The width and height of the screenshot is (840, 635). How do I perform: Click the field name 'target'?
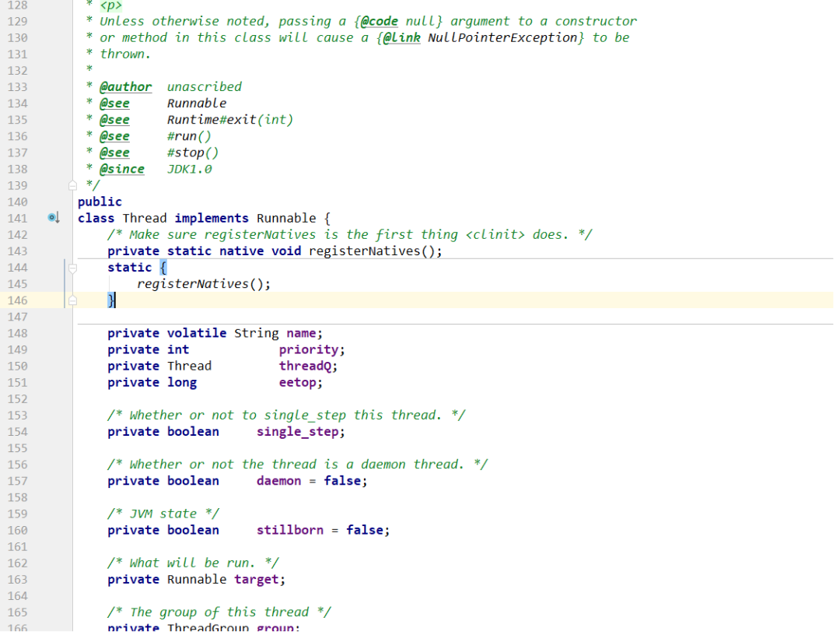pos(257,580)
